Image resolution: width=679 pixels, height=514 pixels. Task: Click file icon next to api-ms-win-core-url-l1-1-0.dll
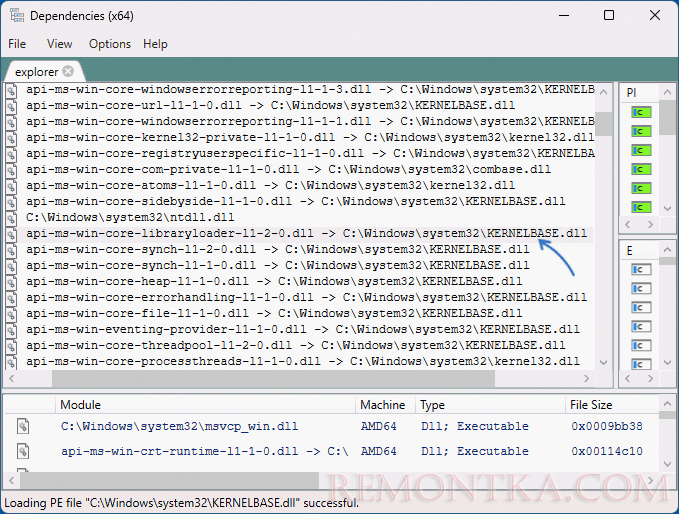(x=11, y=107)
